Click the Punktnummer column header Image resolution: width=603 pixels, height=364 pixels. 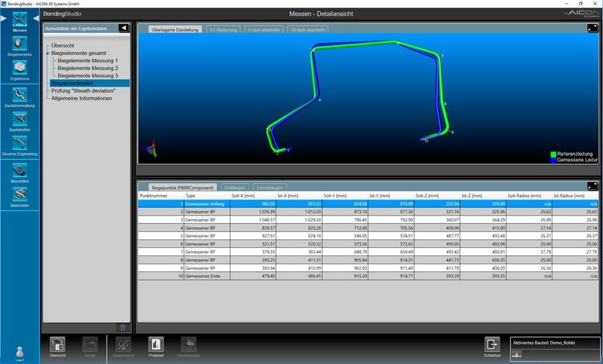click(161, 196)
